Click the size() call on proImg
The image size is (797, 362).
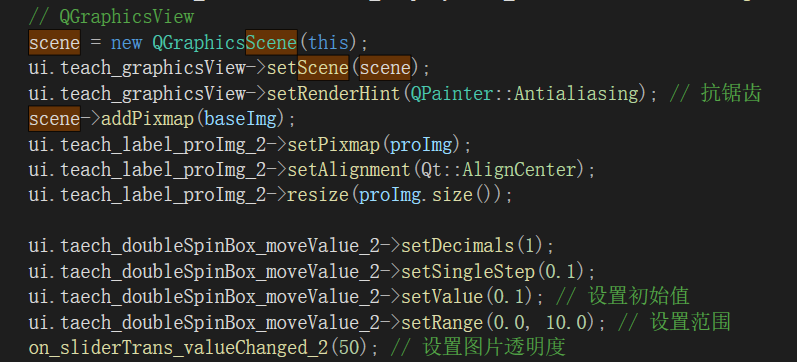462,195
